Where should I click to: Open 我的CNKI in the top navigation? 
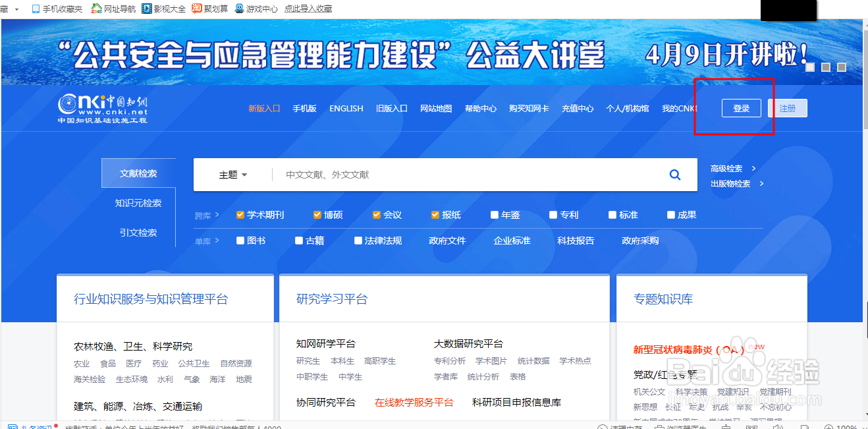click(x=679, y=109)
